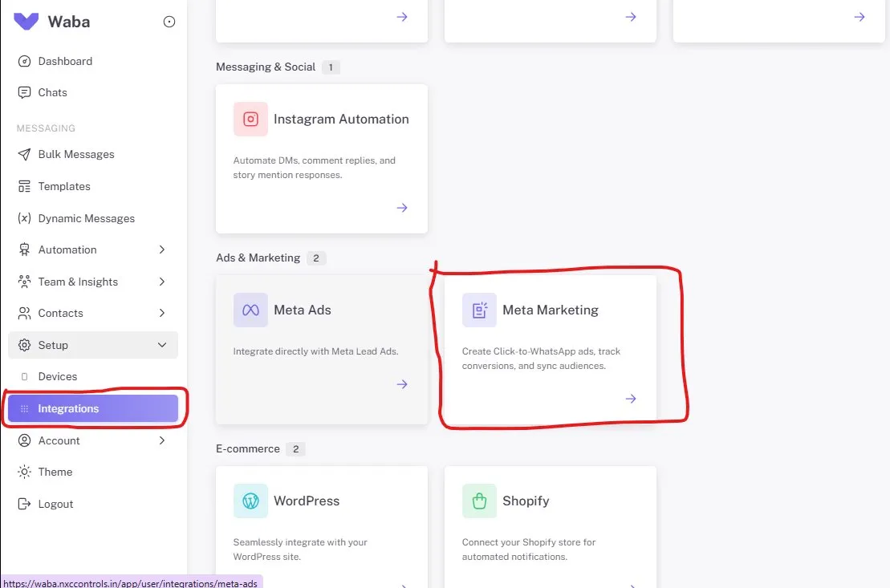The width and height of the screenshot is (890, 588).
Task: Click the Meta Marketing icon
Action: coord(479,310)
